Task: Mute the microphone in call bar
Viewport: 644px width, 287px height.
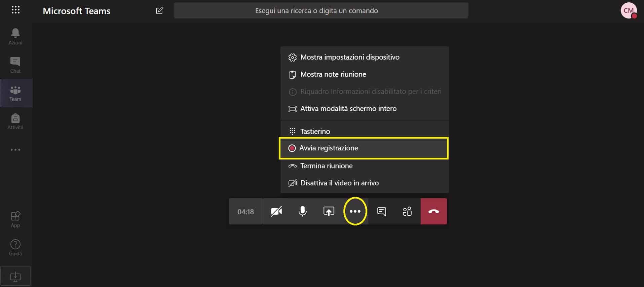Action: pos(303,211)
